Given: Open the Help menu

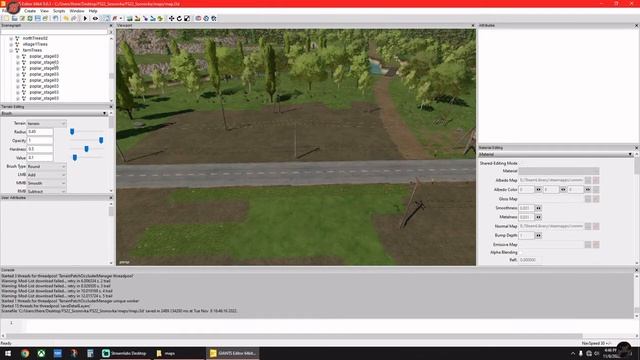Looking at the screenshot, I should click(93, 11).
